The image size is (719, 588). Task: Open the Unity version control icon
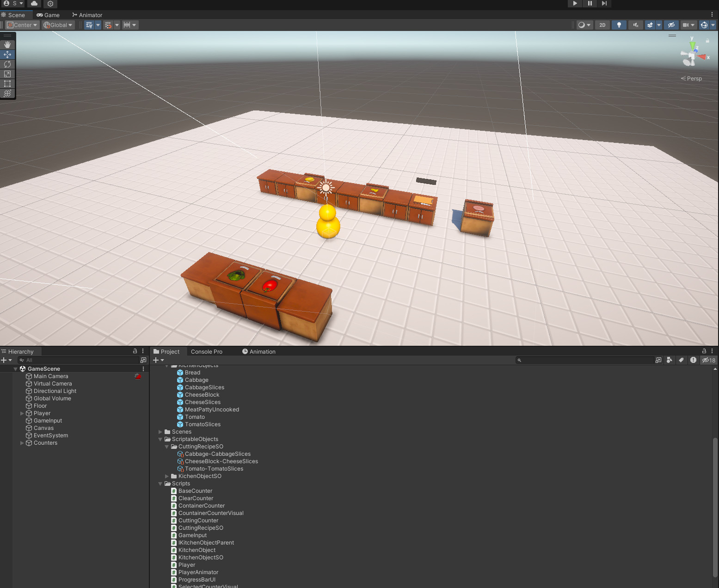50,3
